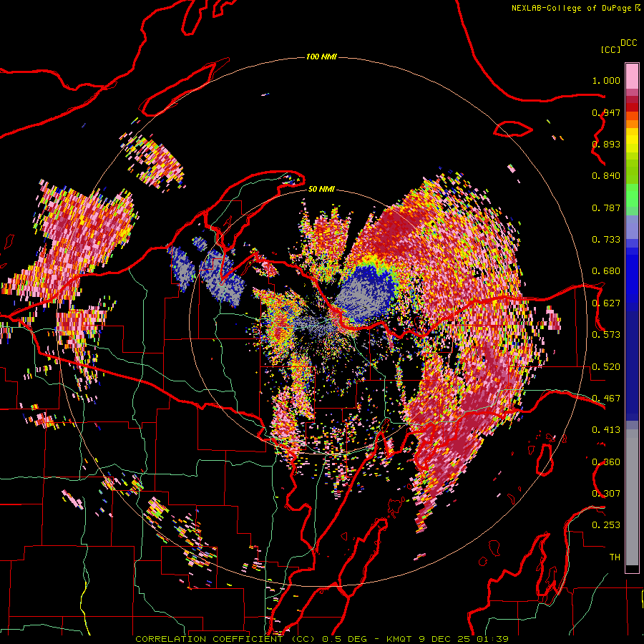This screenshot has width=644, height=644.
Task: Click the 0.467 legend value
Action: pyautogui.click(x=606, y=399)
